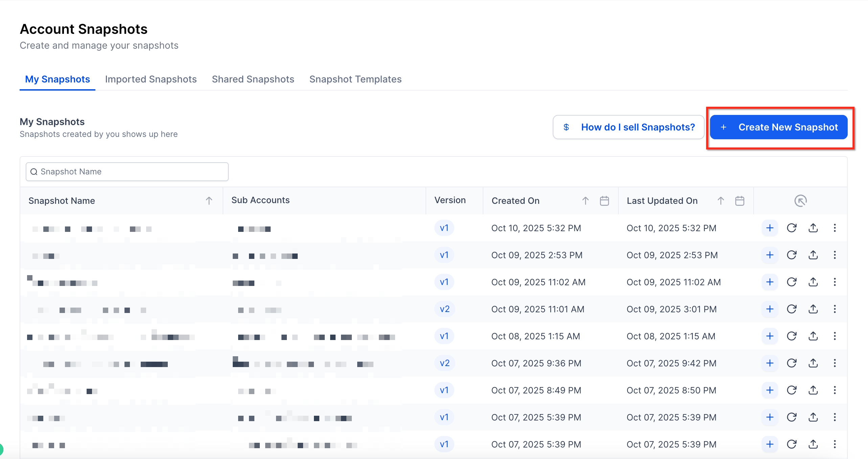Click the Last Updated On calendar filter icon

(x=739, y=201)
